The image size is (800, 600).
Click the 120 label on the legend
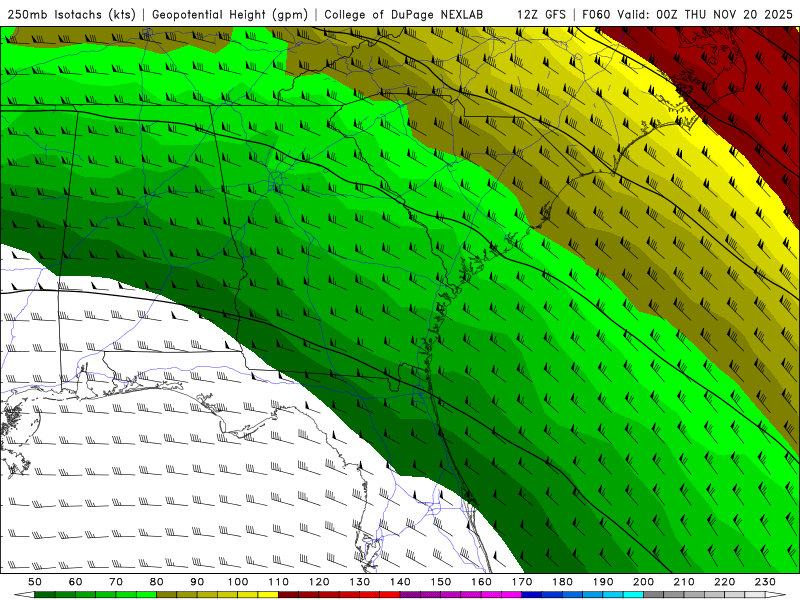tap(319, 582)
